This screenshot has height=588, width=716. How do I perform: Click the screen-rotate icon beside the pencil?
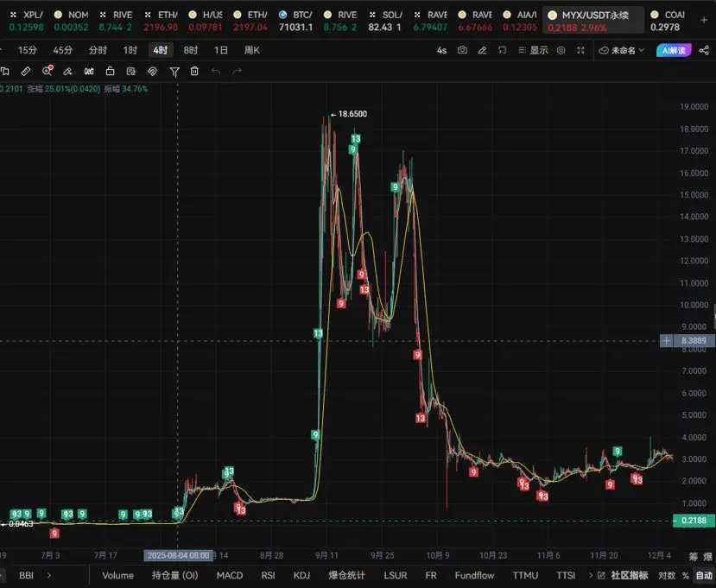click(503, 50)
